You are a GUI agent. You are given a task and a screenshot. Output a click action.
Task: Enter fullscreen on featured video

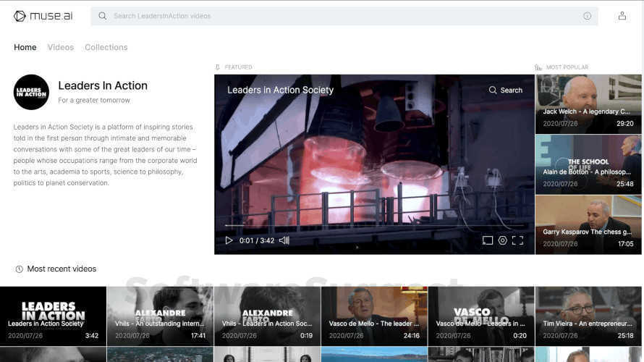click(517, 240)
